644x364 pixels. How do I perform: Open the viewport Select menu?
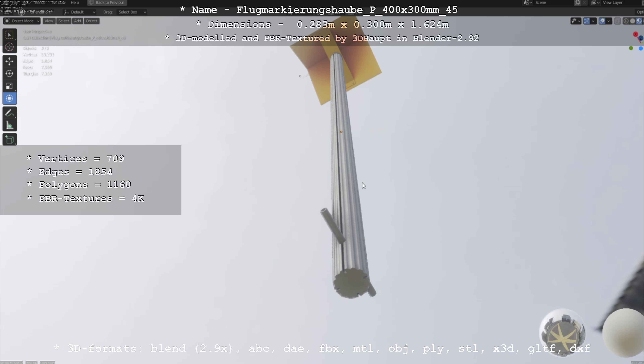[64, 21]
